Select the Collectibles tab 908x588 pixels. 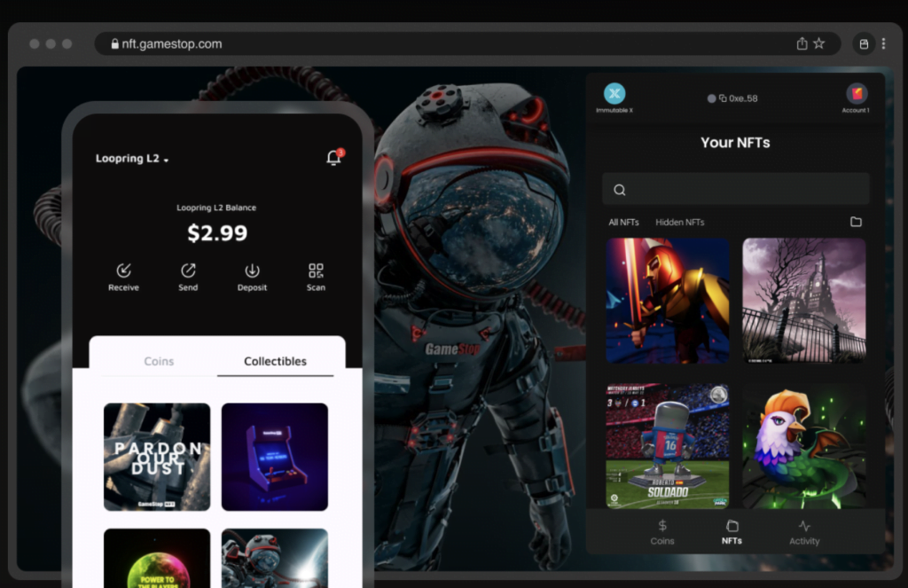275,361
